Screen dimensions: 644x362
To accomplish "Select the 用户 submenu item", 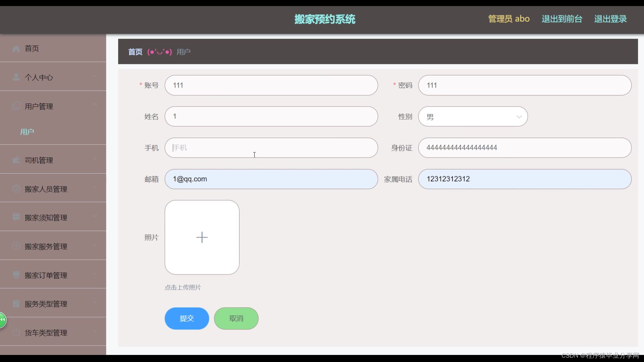I will pyautogui.click(x=27, y=132).
